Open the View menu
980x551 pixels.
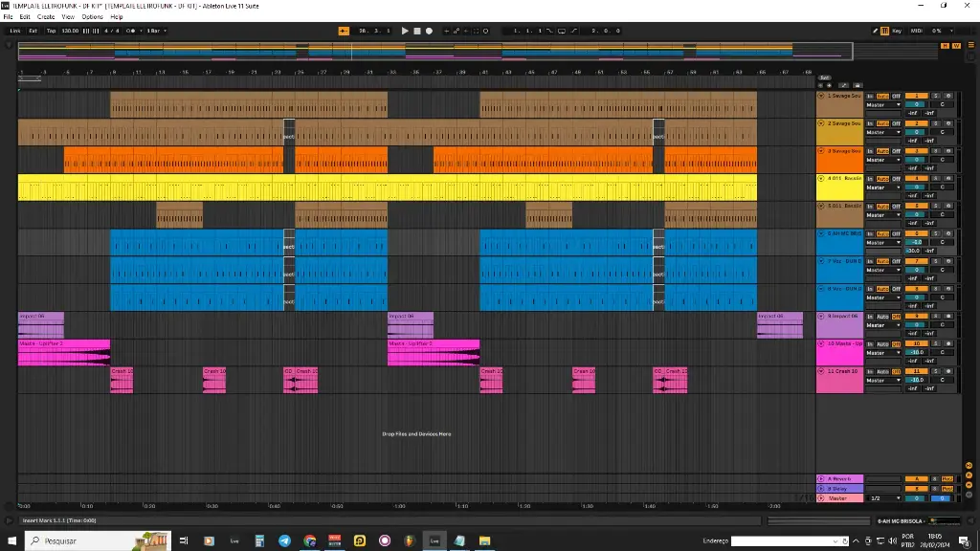click(x=68, y=17)
